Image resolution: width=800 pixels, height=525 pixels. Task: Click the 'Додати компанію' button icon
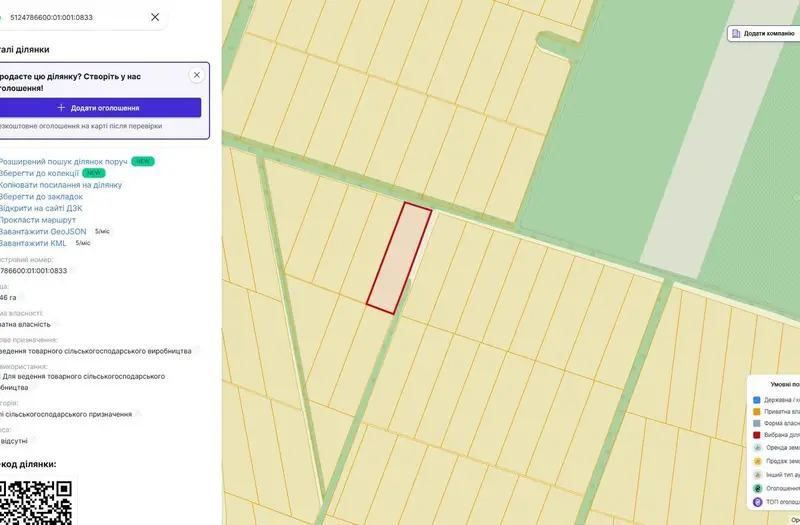(736, 34)
